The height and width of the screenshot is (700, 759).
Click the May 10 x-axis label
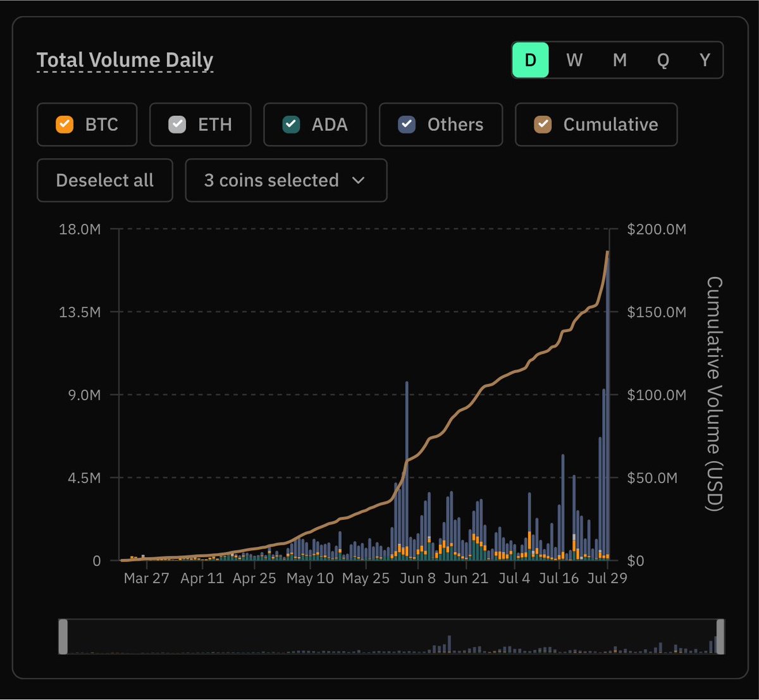tap(310, 578)
